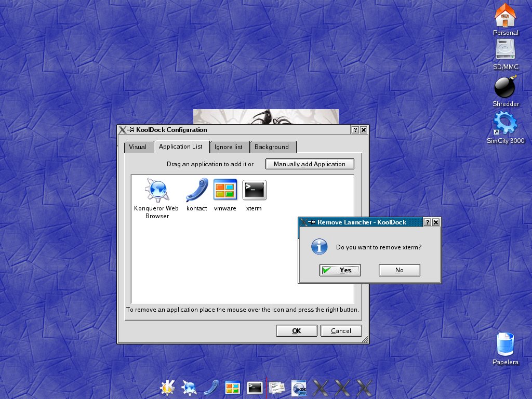Click No in Remove Launcher dialog

click(400, 270)
